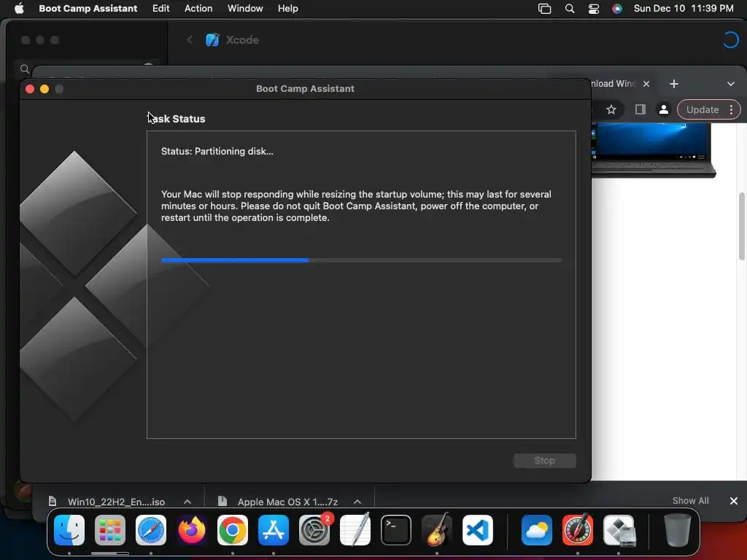This screenshot has width=747, height=560.
Task: Open Finder from the Dock
Action: [x=69, y=530]
